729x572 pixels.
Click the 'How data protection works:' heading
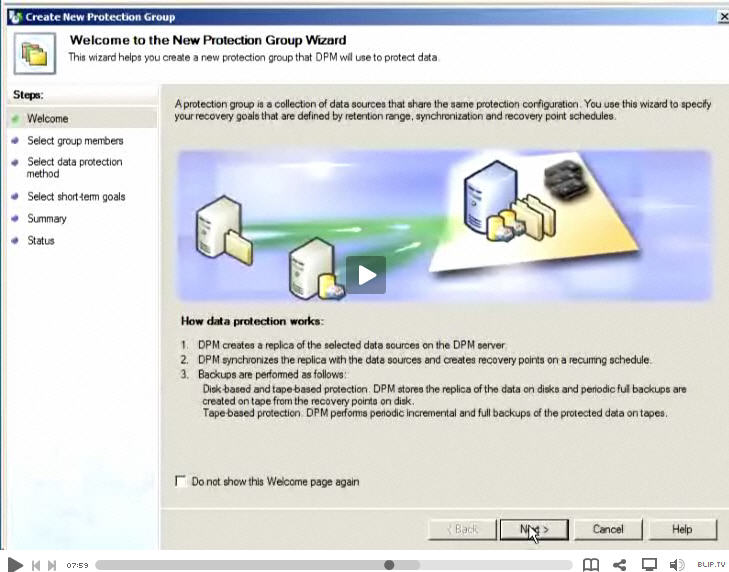[252, 321]
